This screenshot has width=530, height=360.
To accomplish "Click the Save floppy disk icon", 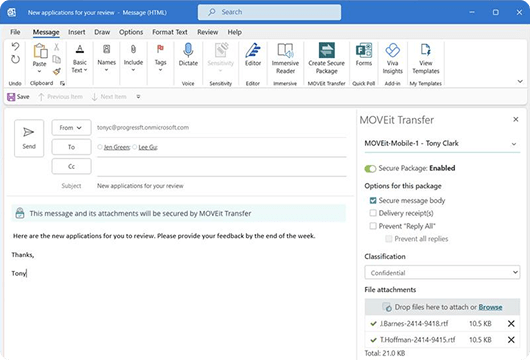I will tap(11, 97).
